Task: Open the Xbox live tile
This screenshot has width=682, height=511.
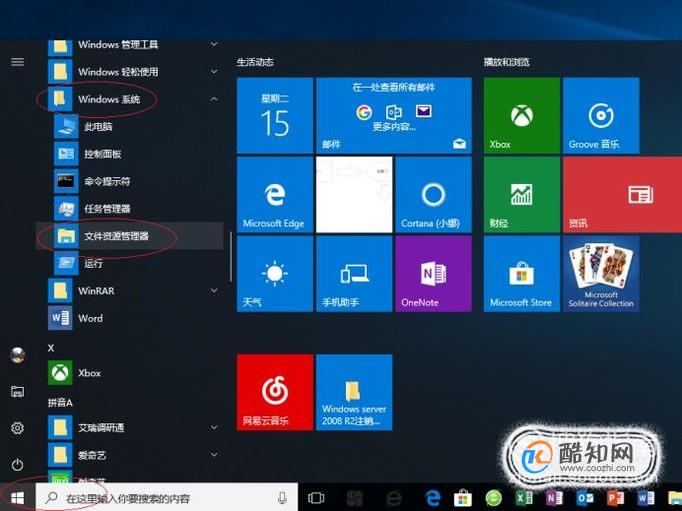Action: [522, 115]
